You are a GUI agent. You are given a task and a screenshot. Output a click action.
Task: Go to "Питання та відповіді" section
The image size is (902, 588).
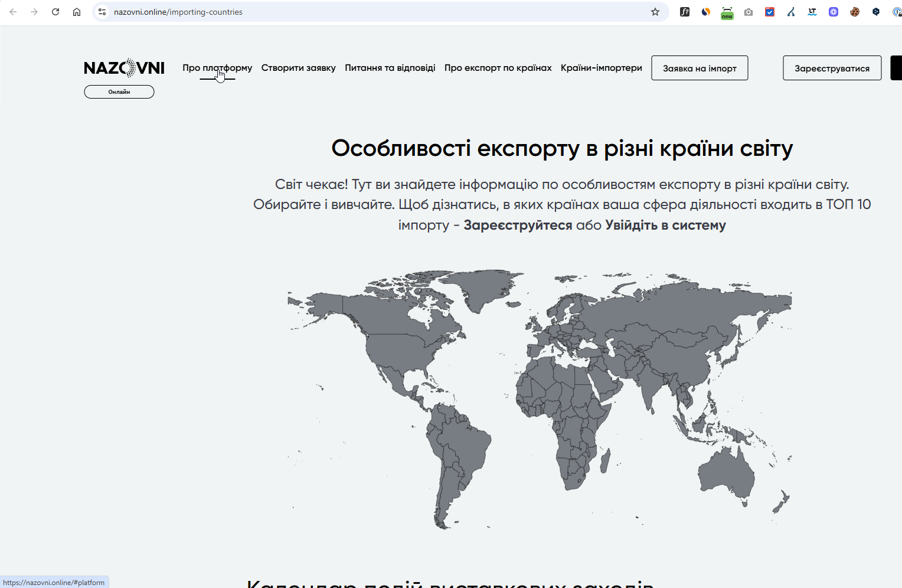390,68
